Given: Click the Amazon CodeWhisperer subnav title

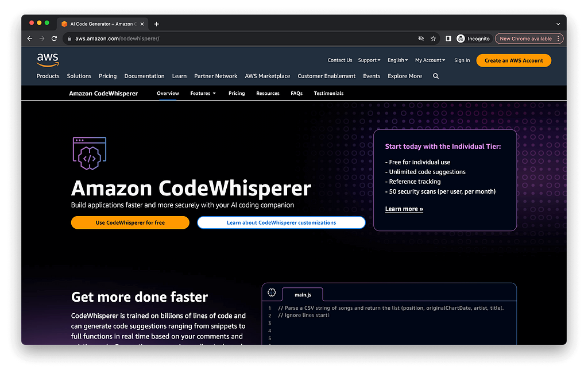Looking at the screenshot, I should pos(103,94).
